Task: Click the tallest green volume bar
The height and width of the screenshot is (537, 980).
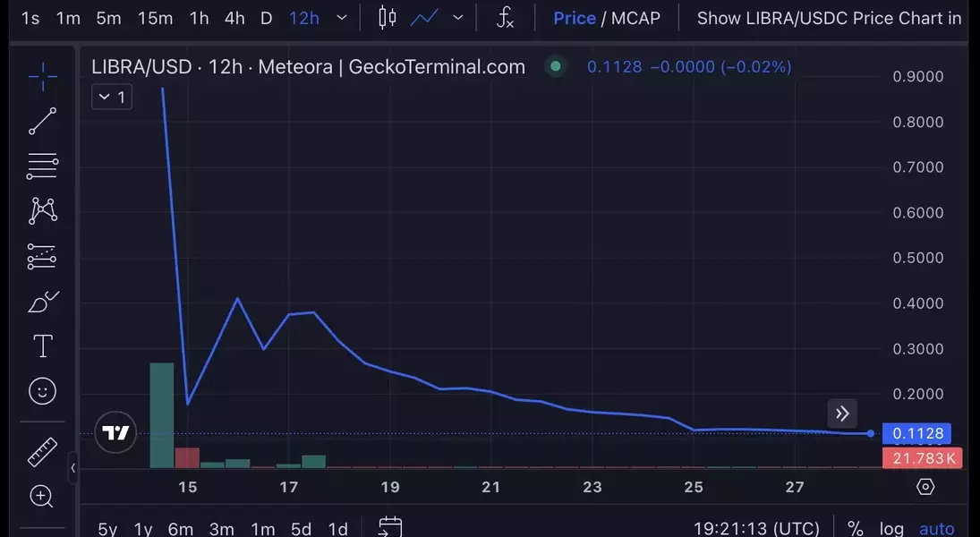Action: coord(162,415)
